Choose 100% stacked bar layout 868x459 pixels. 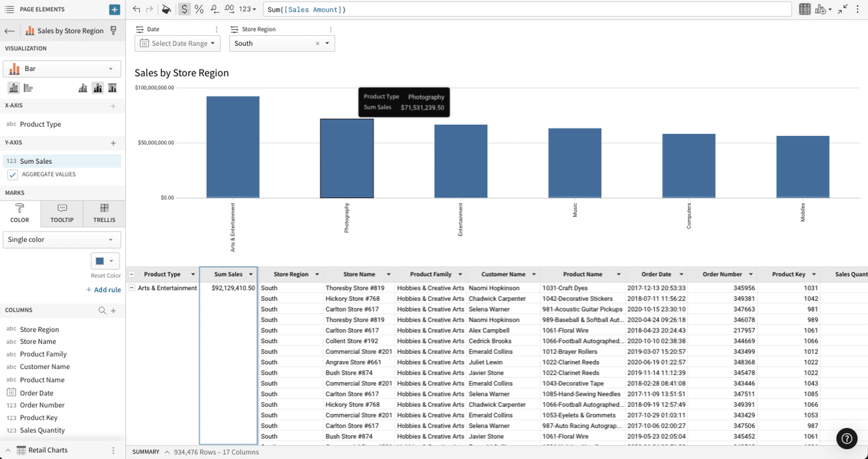tap(112, 88)
